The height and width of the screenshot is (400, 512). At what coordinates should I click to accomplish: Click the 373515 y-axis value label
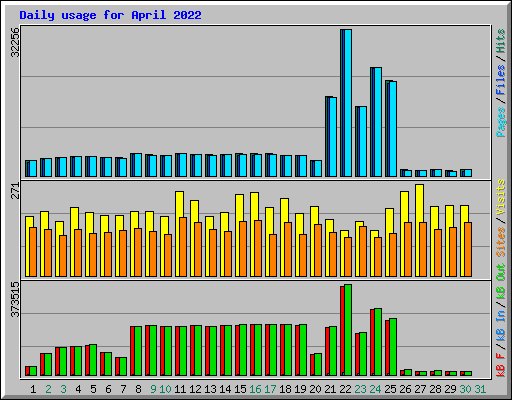click(15, 299)
